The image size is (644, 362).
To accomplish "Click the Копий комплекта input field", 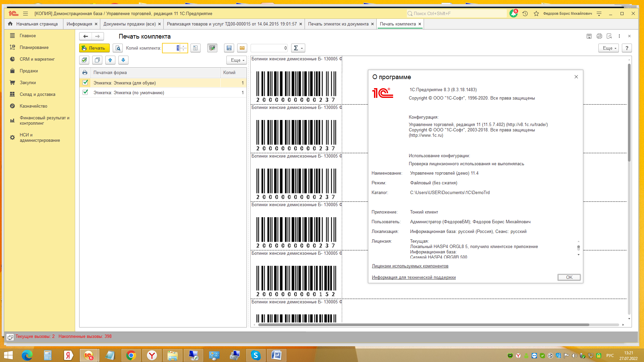I will click(x=171, y=48).
